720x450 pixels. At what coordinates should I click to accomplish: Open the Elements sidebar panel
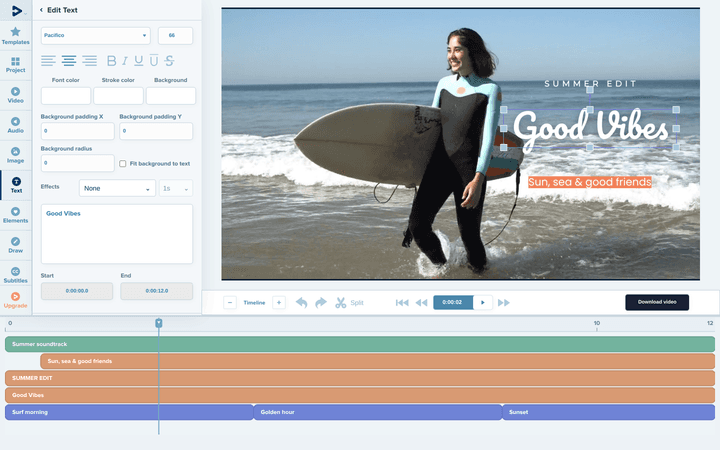(x=16, y=215)
